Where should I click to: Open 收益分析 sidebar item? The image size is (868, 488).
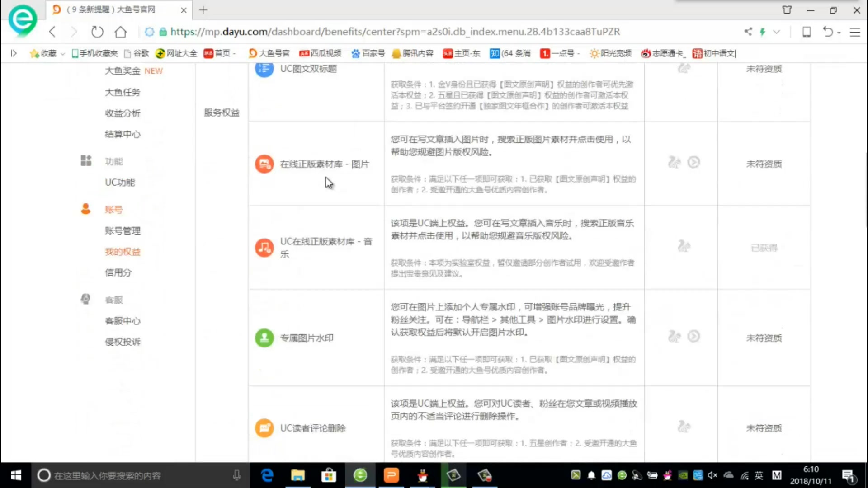coord(123,113)
